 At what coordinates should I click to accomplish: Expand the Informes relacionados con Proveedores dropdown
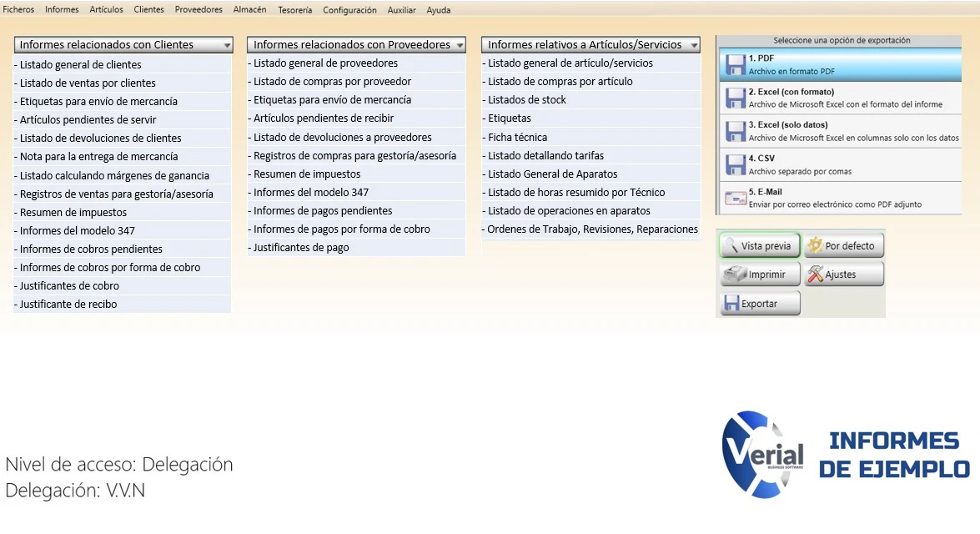460,45
